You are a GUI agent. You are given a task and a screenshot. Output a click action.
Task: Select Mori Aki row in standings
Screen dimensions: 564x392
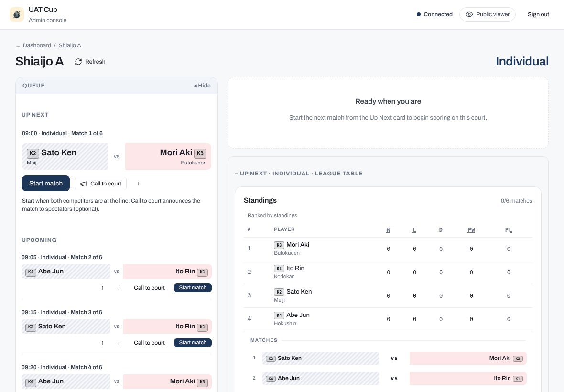tap(388, 249)
